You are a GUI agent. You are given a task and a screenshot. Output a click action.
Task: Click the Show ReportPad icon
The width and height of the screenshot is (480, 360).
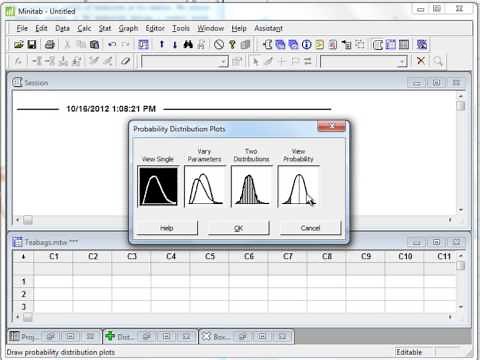pyautogui.click(x=333, y=44)
